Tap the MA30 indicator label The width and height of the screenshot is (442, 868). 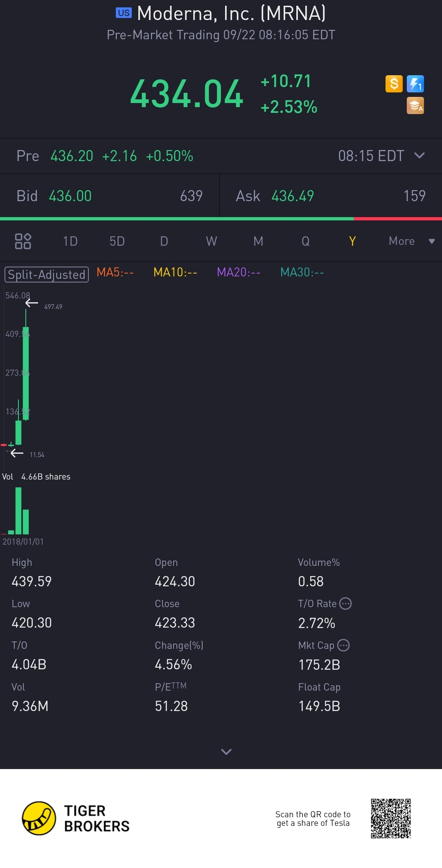coord(302,272)
